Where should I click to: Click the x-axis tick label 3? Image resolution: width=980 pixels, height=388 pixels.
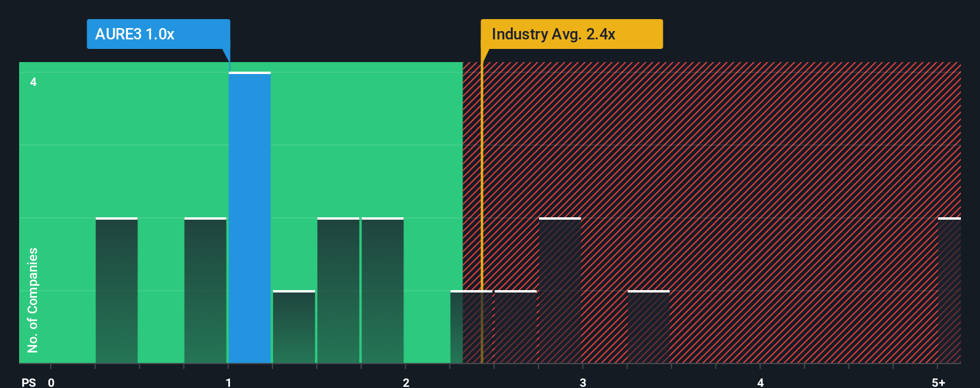pyautogui.click(x=583, y=383)
